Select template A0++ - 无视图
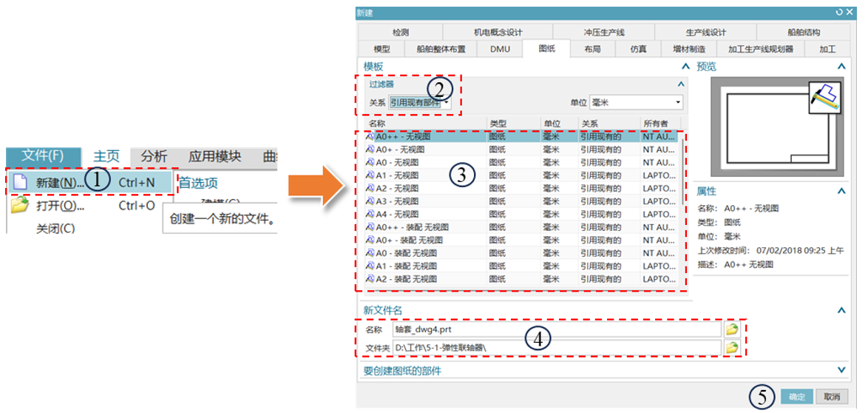 [521, 136]
